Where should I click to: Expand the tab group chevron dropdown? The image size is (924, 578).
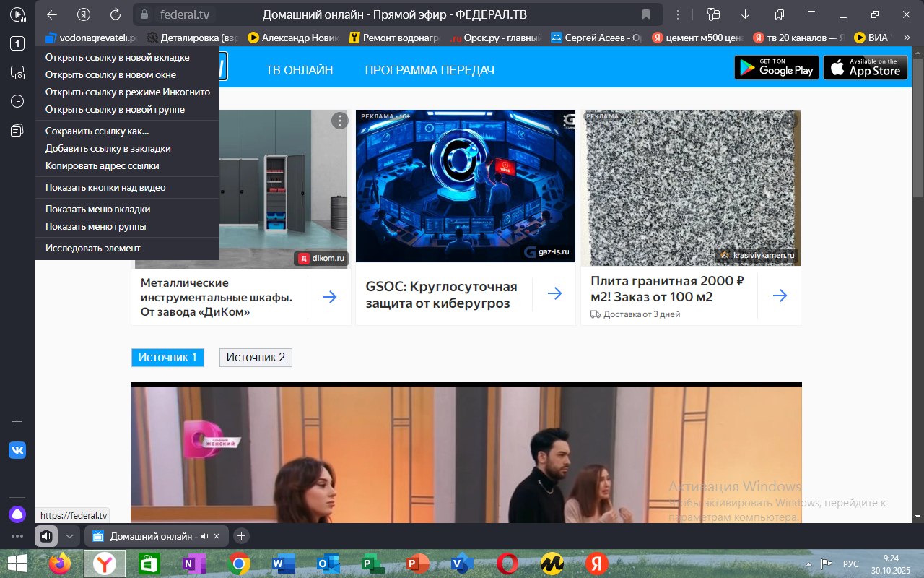69,536
